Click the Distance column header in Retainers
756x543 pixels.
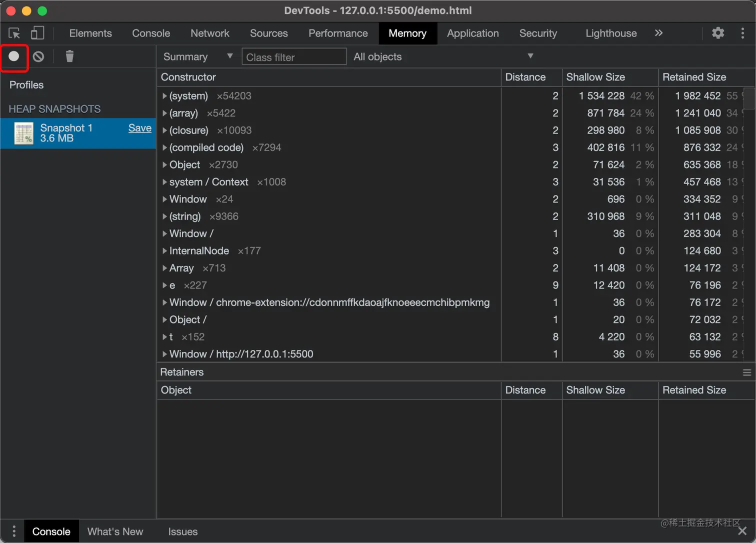pyautogui.click(x=531, y=390)
